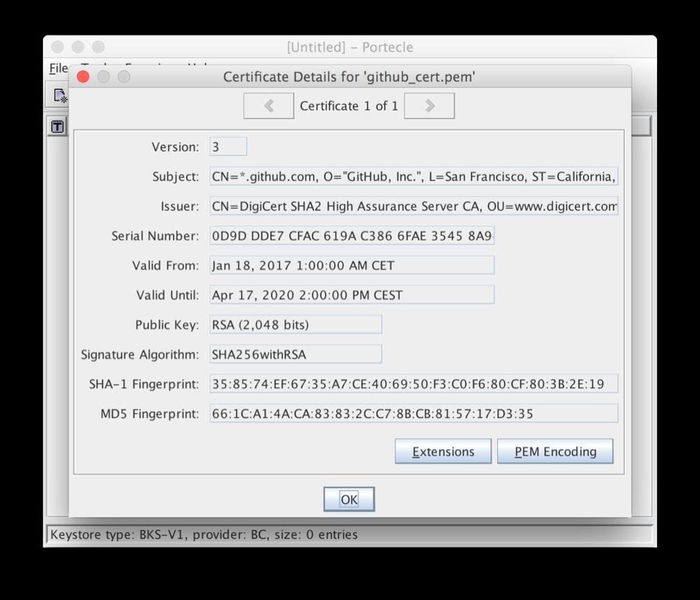Select the SHA-1 Fingerprint value field
Viewport: 700px width, 600px height.
(x=414, y=384)
